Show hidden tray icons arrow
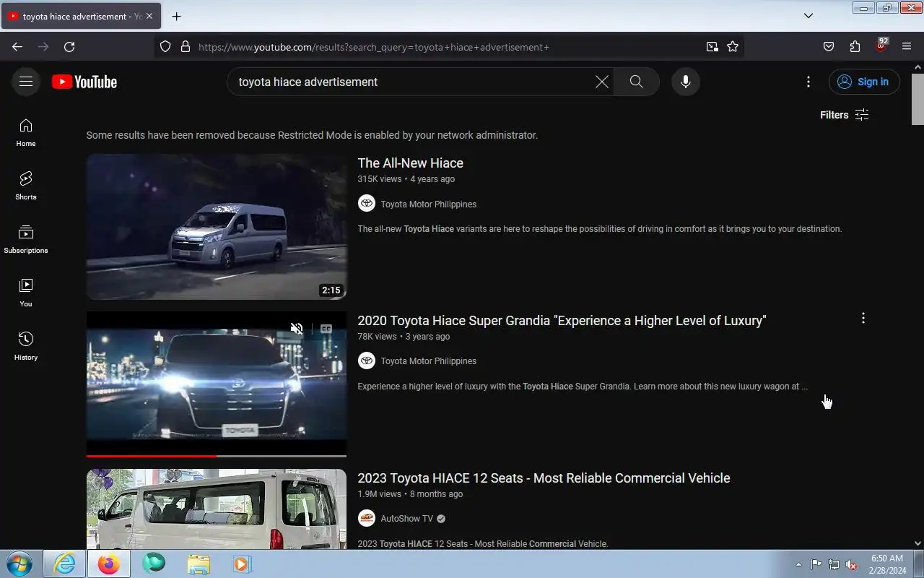 798,564
